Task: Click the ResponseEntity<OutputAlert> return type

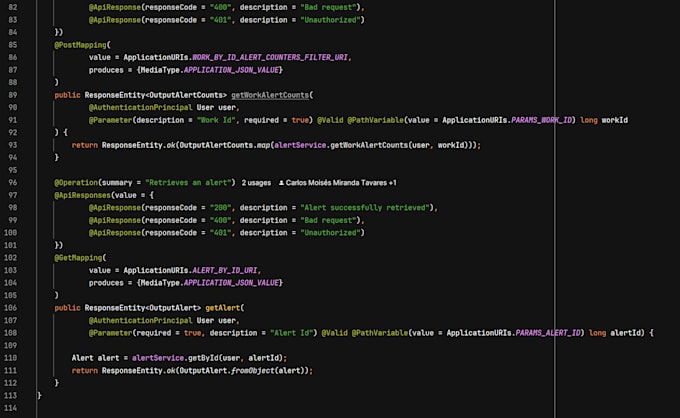Action: click(x=143, y=308)
